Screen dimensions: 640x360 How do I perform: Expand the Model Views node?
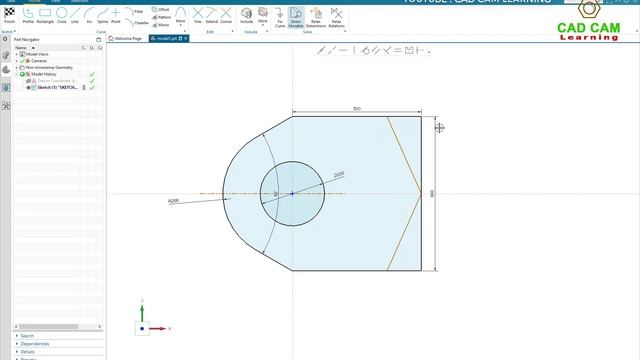tap(17, 54)
